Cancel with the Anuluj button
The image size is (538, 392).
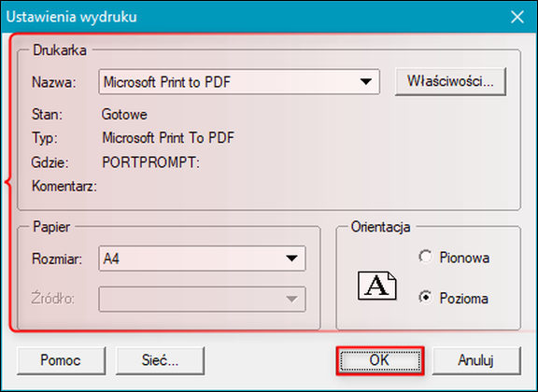tap(476, 360)
